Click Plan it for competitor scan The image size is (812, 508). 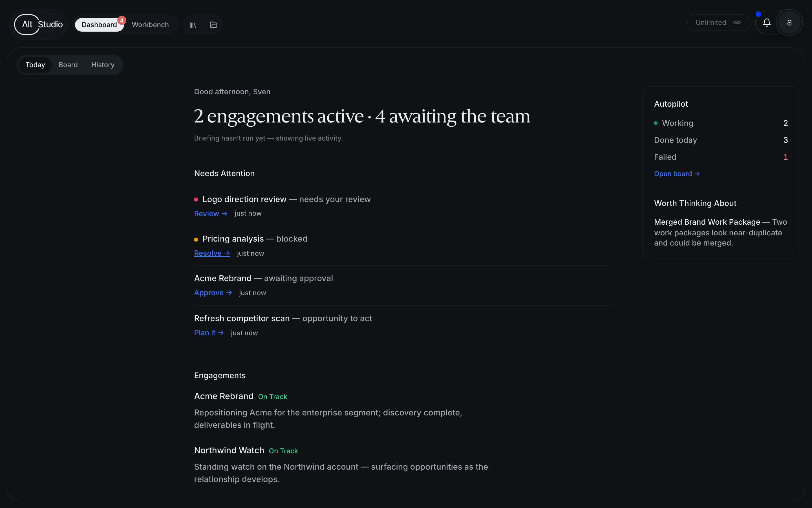(209, 333)
